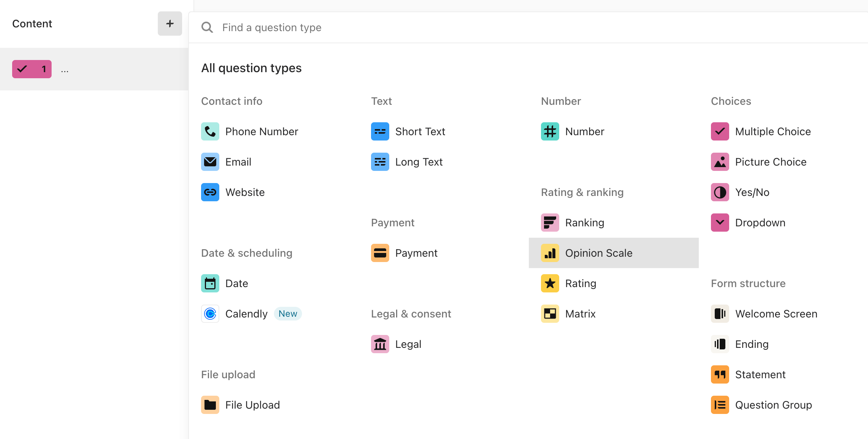This screenshot has width=868, height=439.
Task: Choose the Payment label
Action: click(416, 253)
